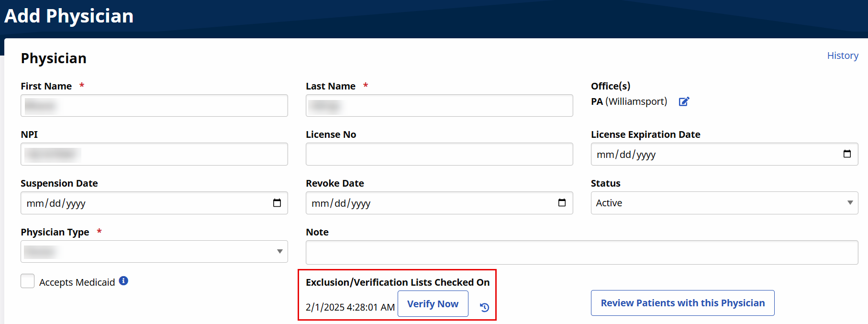Click into the Last Name field
The width and height of the screenshot is (868, 324).
[x=439, y=106]
